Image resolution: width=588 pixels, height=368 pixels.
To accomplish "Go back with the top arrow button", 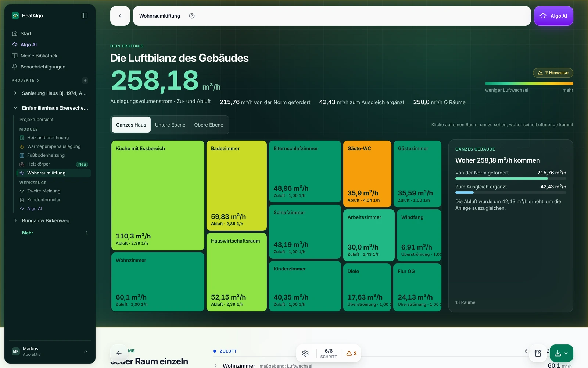I will 120,16.
